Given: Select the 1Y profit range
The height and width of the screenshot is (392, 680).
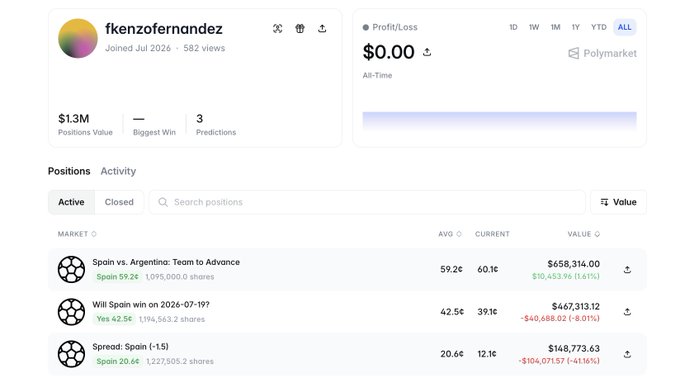Looking at the screenshot, I should tap(575, 27).
